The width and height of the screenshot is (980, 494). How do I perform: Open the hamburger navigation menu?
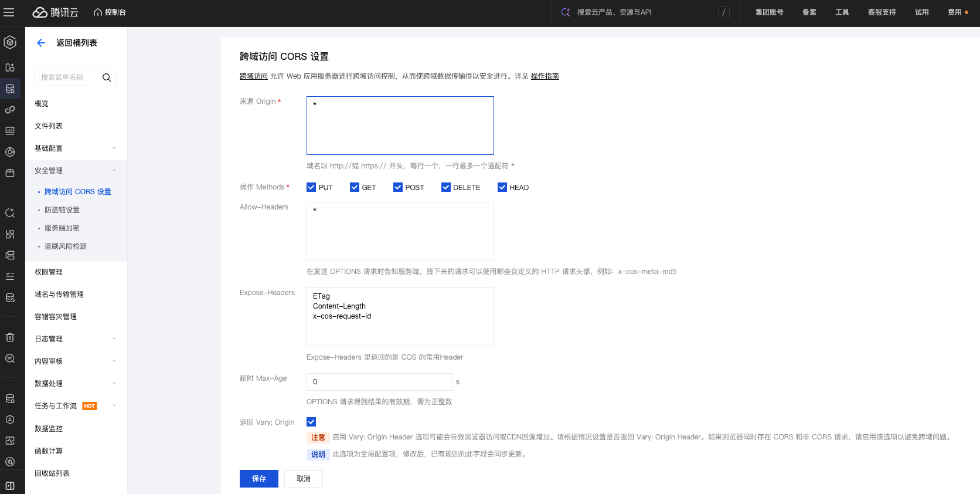[x=9, y=12]
